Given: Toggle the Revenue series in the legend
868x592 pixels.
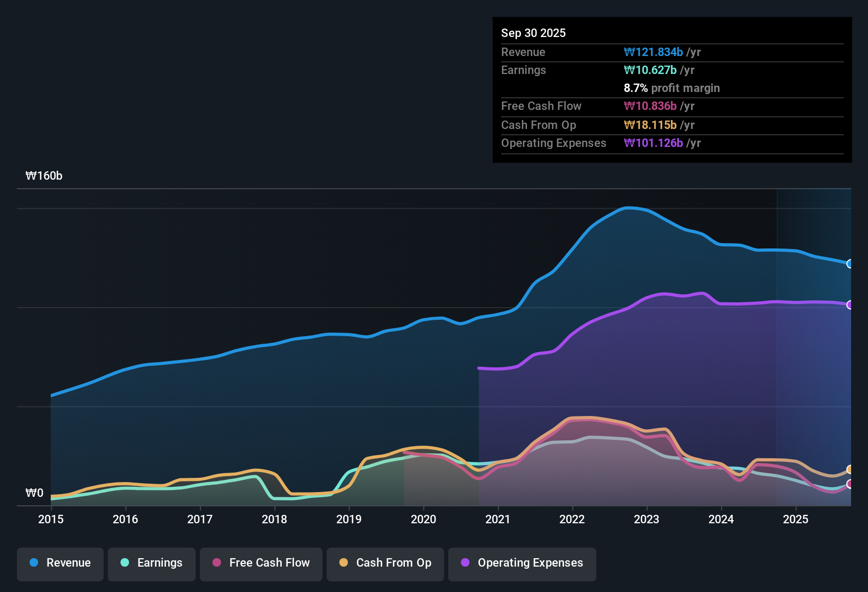Looking at the screenshot, I should coord(60,563).
